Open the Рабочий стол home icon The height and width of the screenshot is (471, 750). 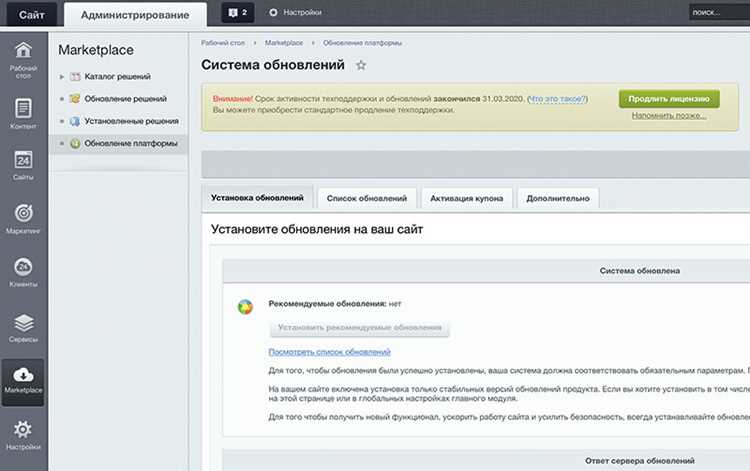[23, 50]
